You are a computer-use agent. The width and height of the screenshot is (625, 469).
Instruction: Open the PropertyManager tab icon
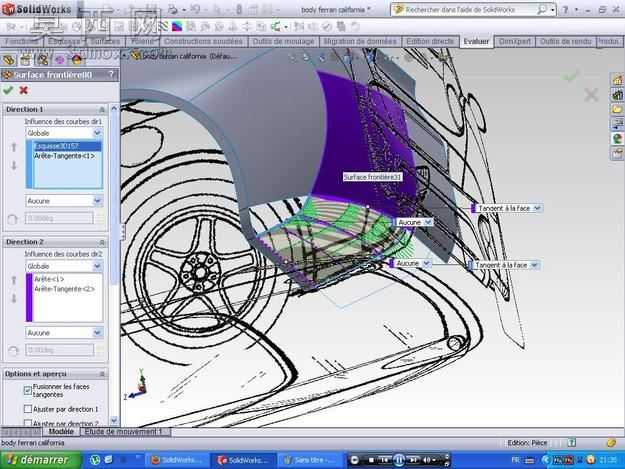[26, 60]
